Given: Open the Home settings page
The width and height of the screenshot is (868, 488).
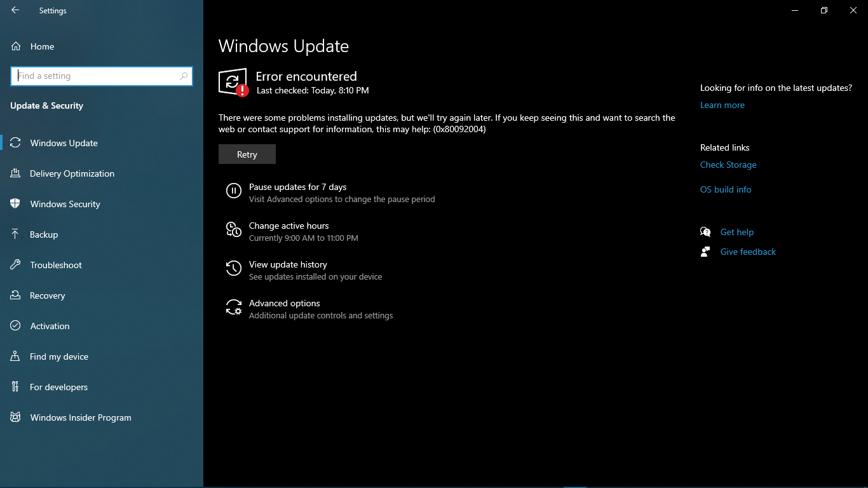Looking at the screenshot, I should pos(102,46).
